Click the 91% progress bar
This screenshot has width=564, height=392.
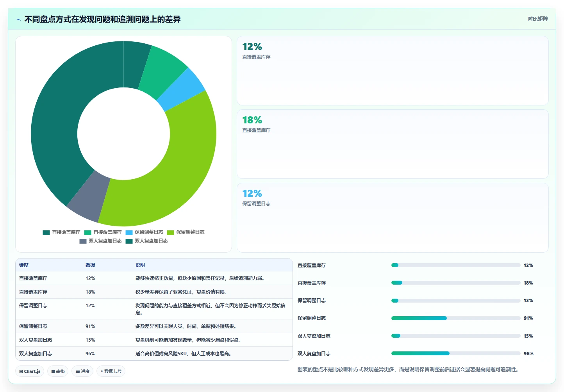point(456,318)
